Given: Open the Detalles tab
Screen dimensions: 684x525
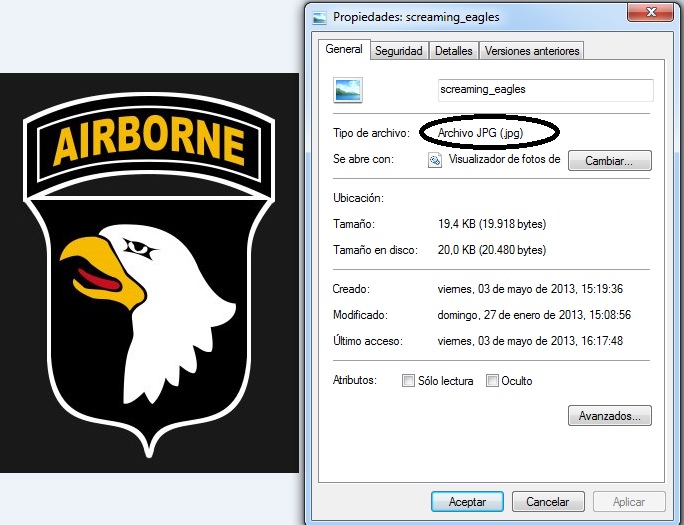Looking at the screenshot, I should (453, 51).
